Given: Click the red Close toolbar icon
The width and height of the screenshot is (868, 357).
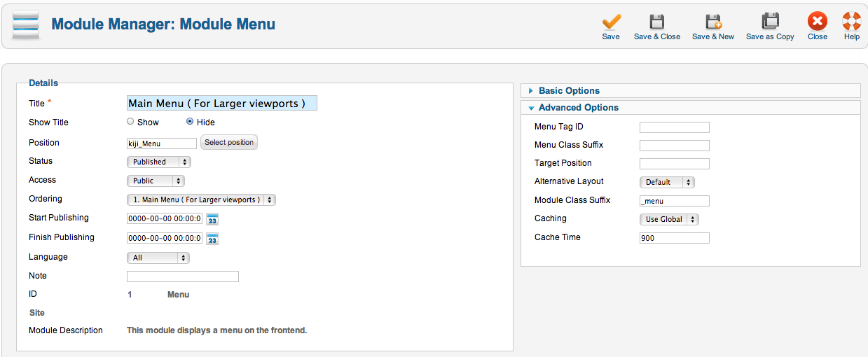Looking at the screenshot, I should 817,21.
